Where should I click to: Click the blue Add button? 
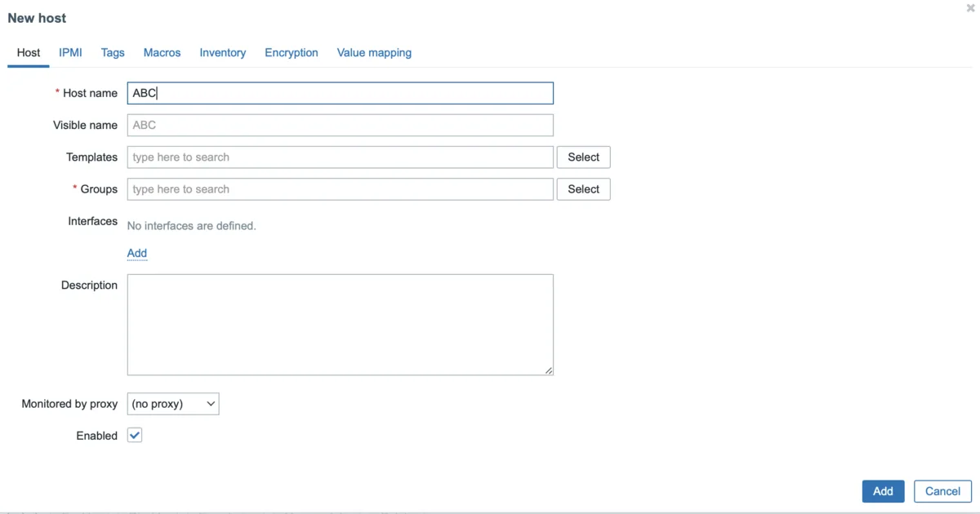(x=883, y=491)
